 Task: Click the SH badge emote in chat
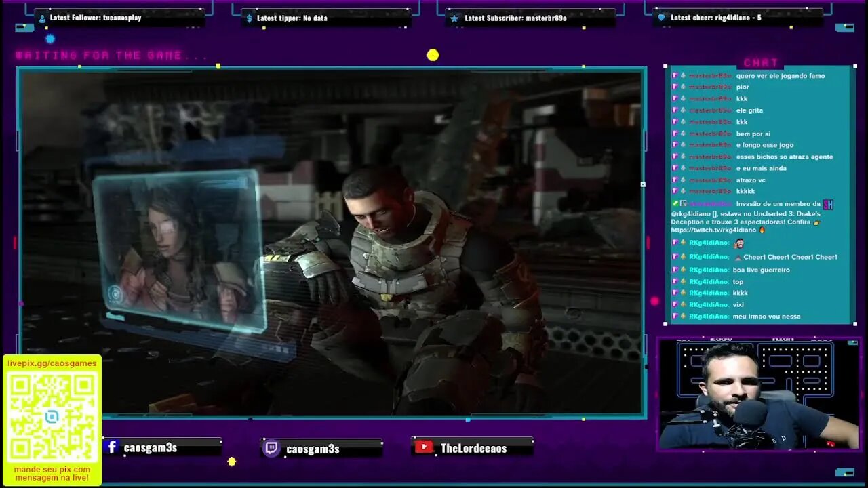click(x=827, y=204)
